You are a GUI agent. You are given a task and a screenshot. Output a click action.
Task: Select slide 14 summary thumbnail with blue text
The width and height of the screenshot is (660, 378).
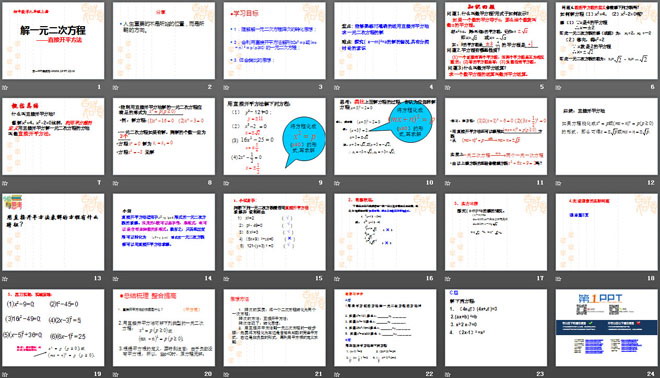coord(164,232)
